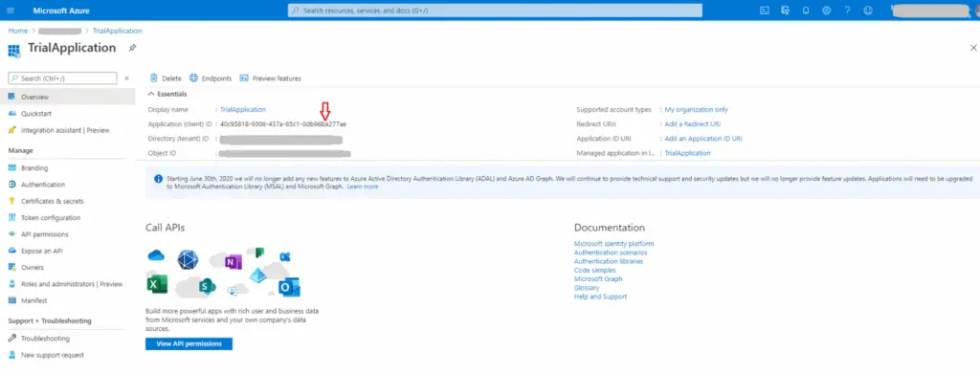Click Home in the breadcrumb
Screen dimensions: 980x375
click(x=17, y=31)
